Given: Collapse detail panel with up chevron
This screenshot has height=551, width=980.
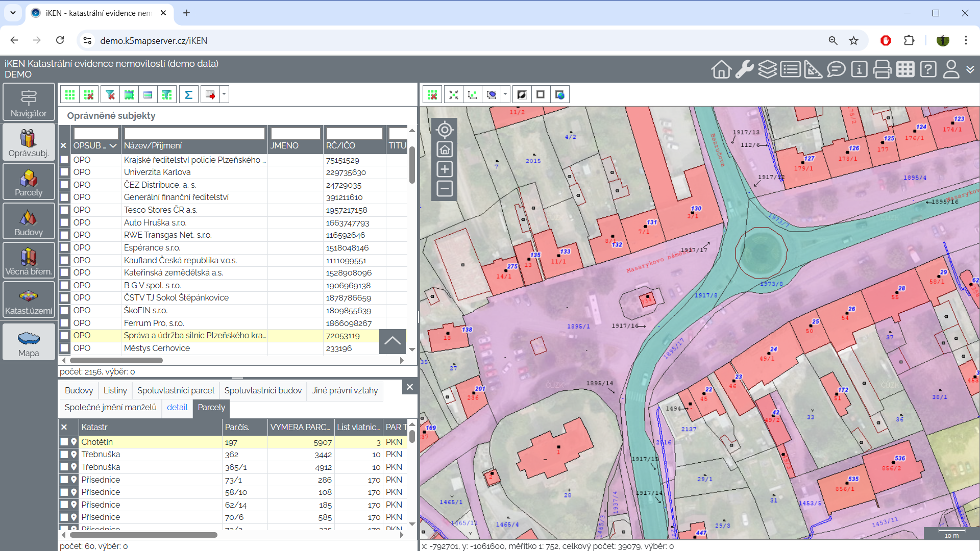Looking at the screenshot, I should (393, 341).
